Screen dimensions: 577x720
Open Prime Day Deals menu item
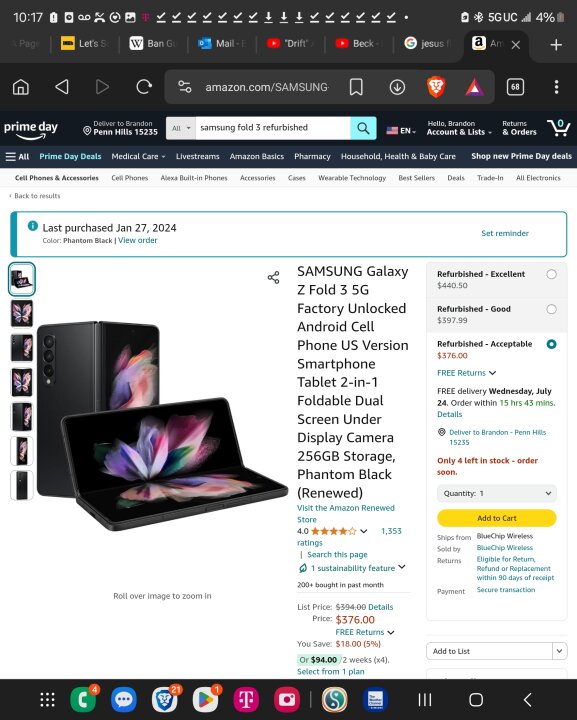70,156
